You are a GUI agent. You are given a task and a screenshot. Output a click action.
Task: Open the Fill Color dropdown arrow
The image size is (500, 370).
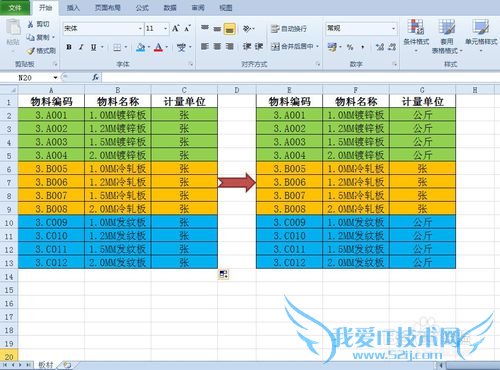point(148,47)
